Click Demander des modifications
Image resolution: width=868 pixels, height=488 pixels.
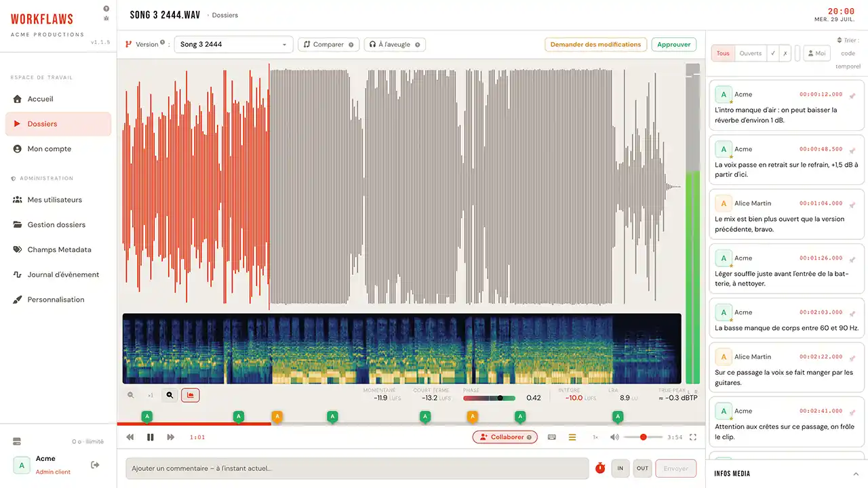595,45
